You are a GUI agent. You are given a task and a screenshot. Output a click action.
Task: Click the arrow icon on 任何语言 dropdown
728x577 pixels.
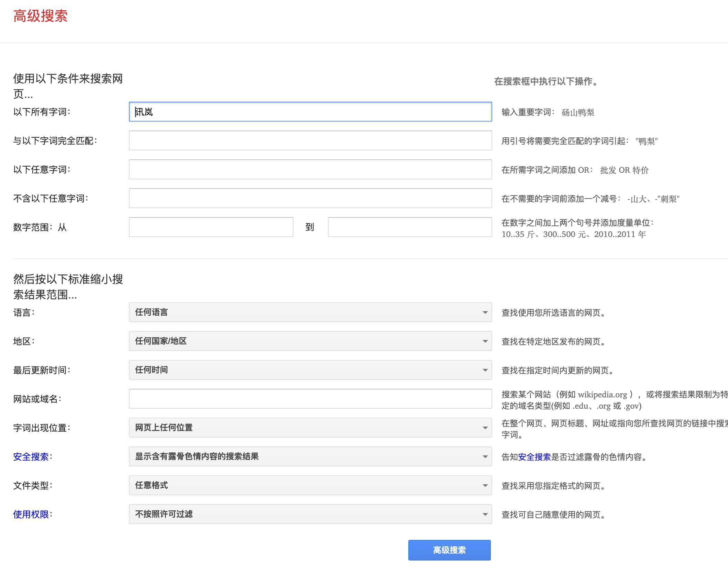click(x=485, y=313)
